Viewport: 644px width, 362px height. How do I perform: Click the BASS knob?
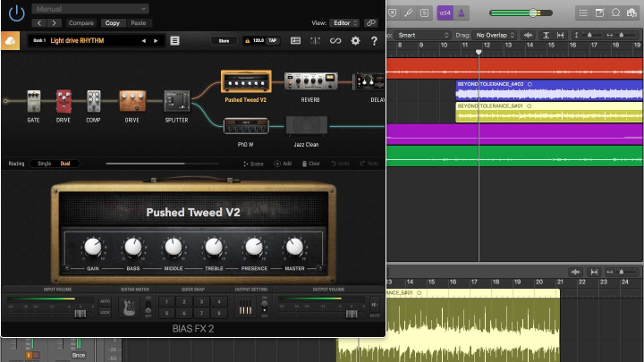[x=133, y=247]
